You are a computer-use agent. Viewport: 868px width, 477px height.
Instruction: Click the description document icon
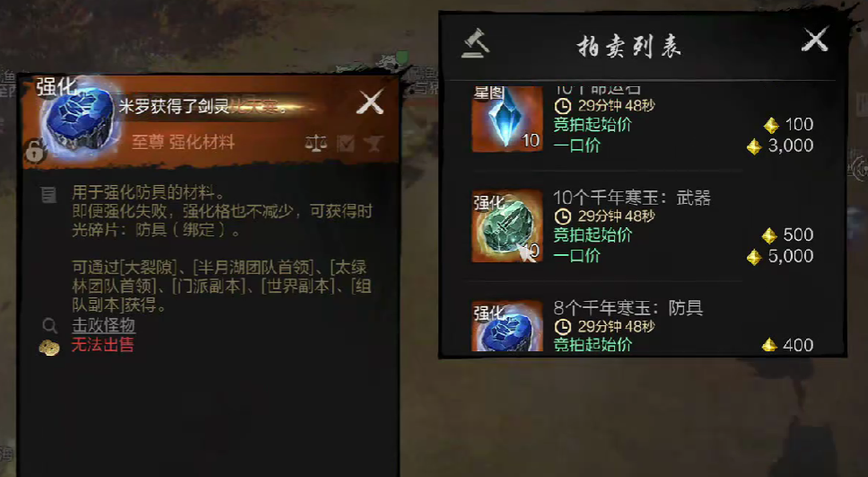pos(48,195)
